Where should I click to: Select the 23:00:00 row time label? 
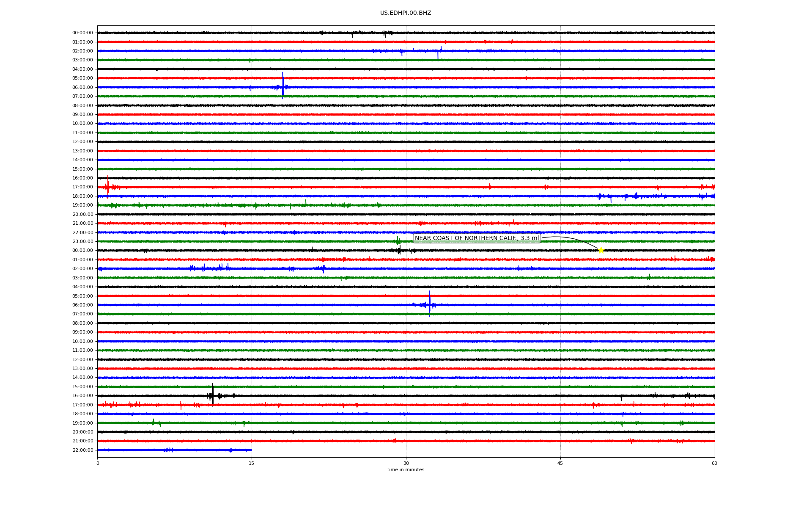coord(82,242)
